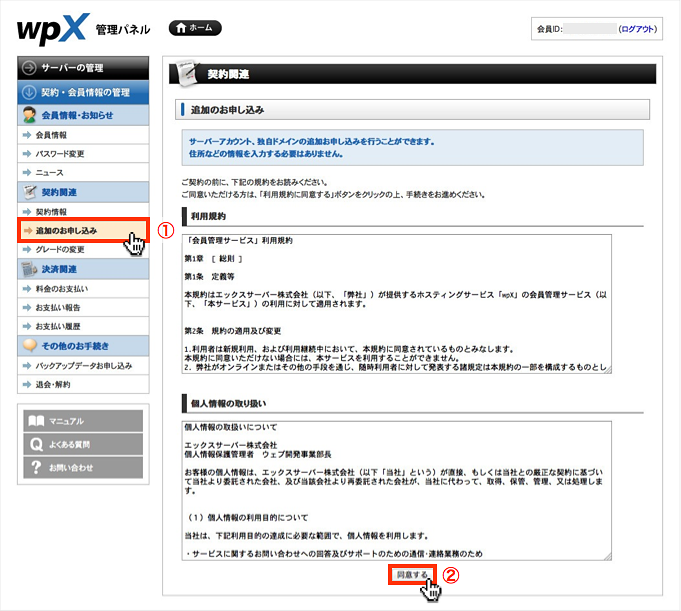Click the 契約関連 notepad icon in sidebar
Viewport: 681px width, 611px height.
30,192
